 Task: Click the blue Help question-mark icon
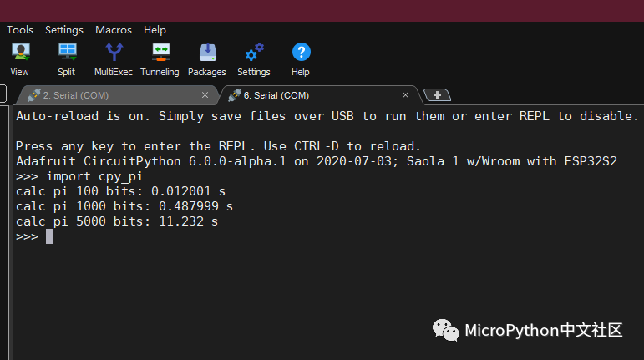[x=301, y=53]
